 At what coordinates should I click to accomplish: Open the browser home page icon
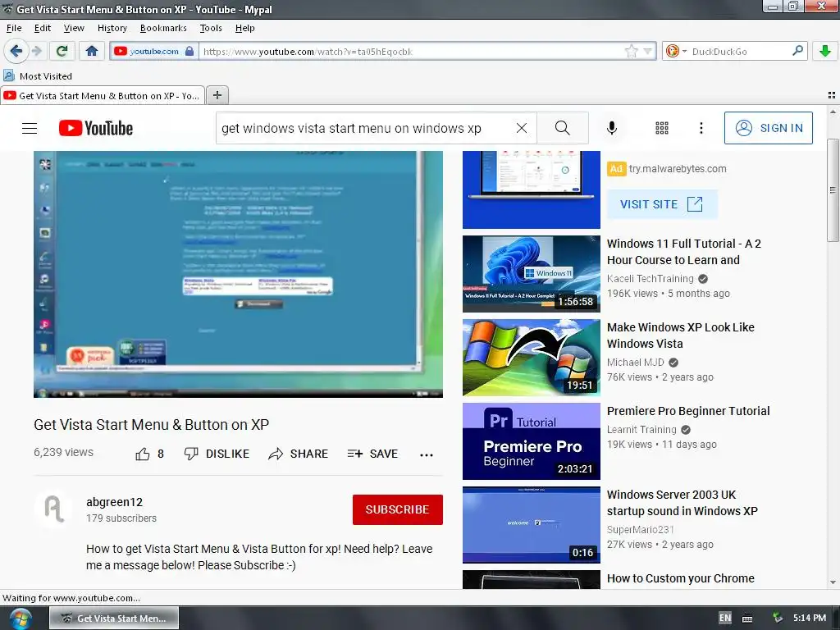92,51
